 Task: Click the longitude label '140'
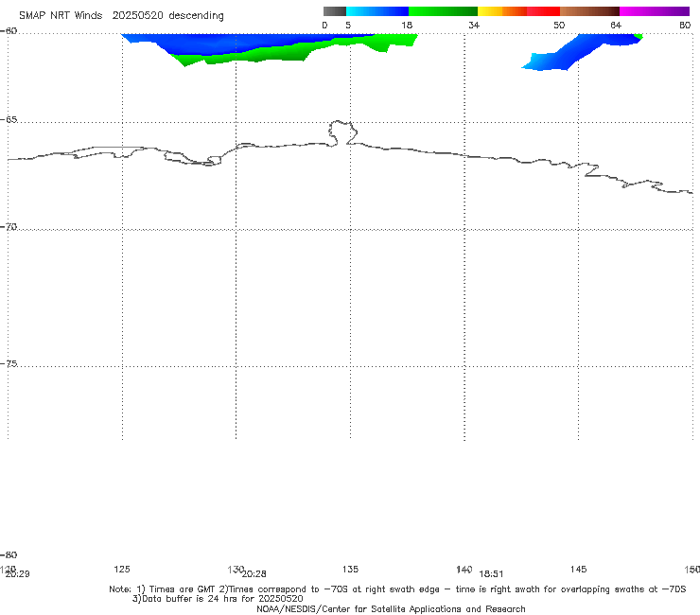tap(464, 569)
